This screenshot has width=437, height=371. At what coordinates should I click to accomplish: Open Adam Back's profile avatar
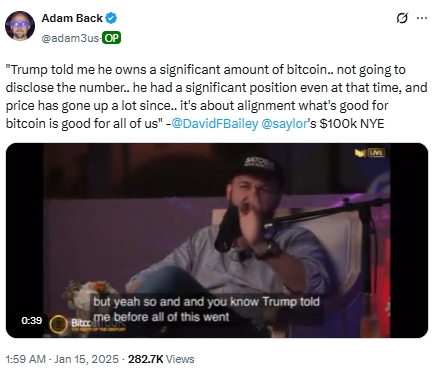coord(20,26)
